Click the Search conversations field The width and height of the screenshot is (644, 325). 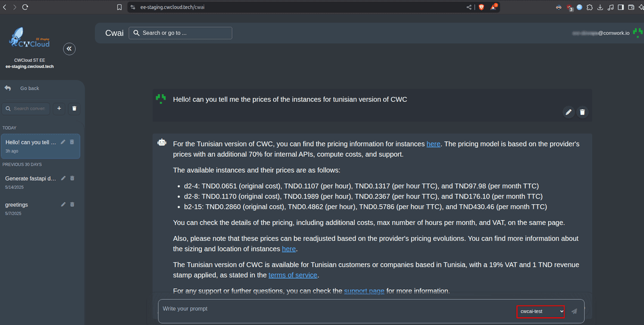(26, 109)
